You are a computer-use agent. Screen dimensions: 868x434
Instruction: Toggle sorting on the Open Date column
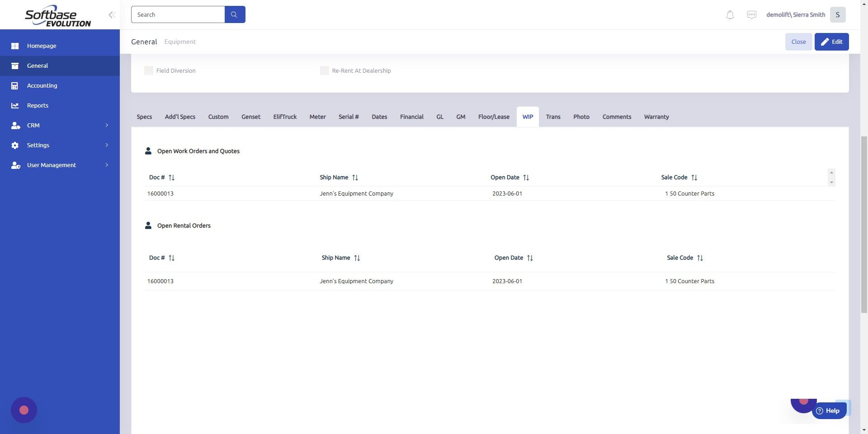tap(526, 177)
